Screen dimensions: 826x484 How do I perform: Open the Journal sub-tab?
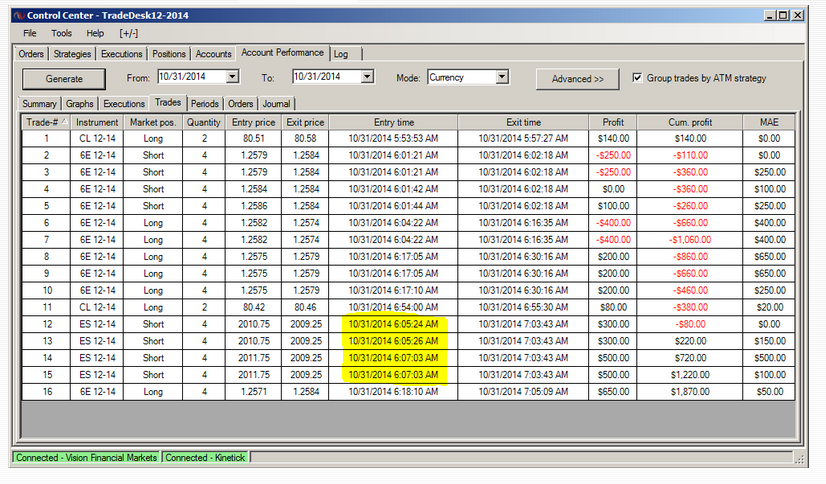pos(276,104)
